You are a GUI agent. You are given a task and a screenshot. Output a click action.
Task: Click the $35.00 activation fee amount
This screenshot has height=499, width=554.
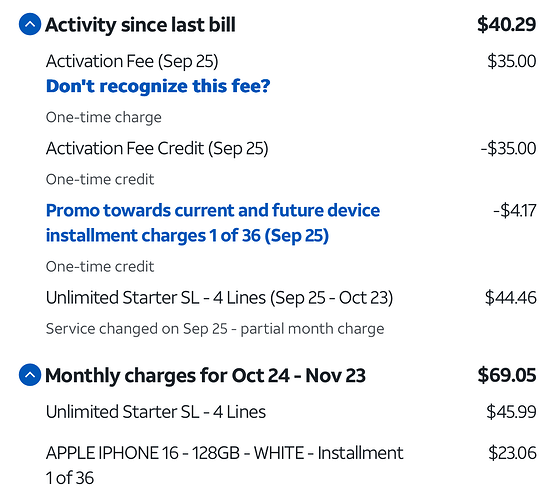coord(512,61)
